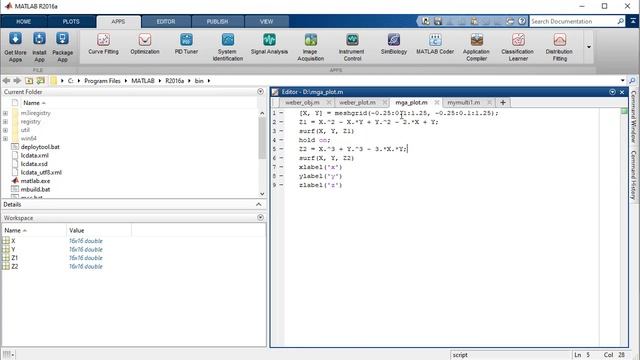Click Current Folder scrollbar down arrow

coord(262,194)
